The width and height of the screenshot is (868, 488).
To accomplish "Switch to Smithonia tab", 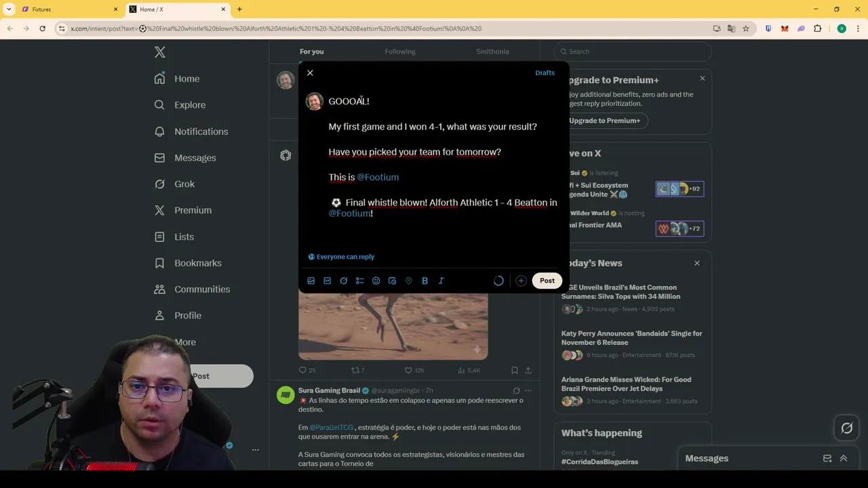I will (492, 52).
